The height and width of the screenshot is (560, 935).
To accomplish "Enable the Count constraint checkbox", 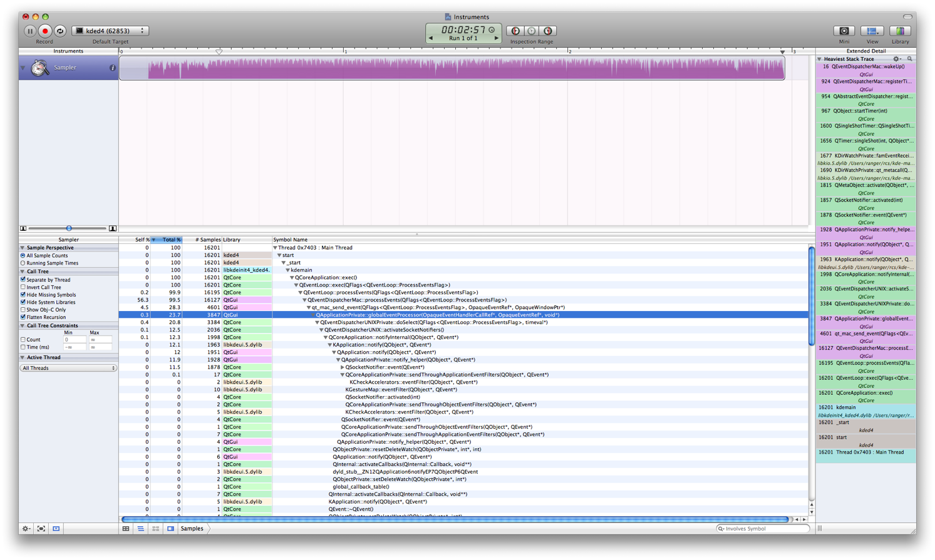I will click(23, 340).
